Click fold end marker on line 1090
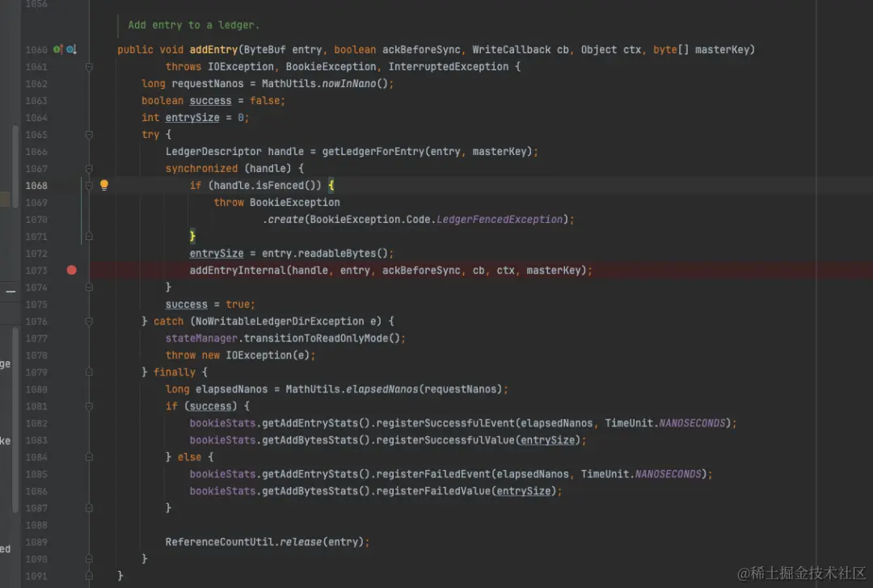The height and width of the screenshot is (588, 873). (x=89, y=558)
